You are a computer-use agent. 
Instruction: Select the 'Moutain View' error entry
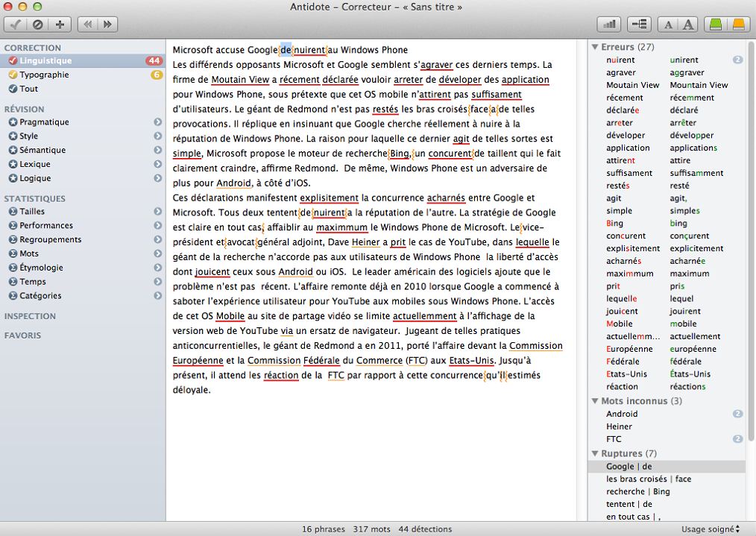[632, 85]
